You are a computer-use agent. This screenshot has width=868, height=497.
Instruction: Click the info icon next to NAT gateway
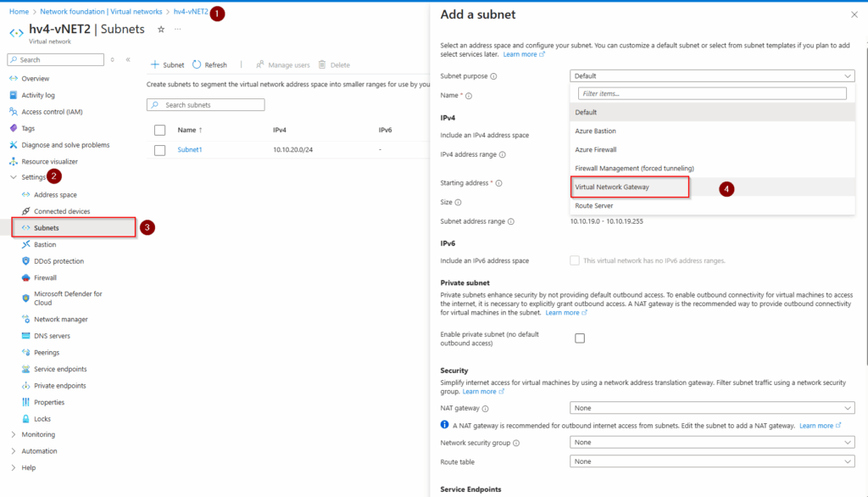tap(486, 409)
